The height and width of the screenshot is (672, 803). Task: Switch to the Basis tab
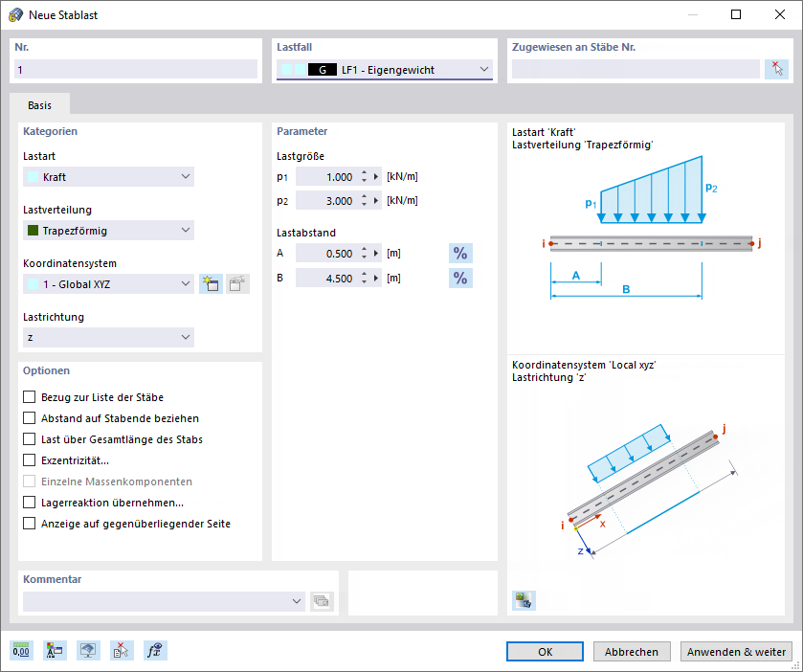pos(39,105)
